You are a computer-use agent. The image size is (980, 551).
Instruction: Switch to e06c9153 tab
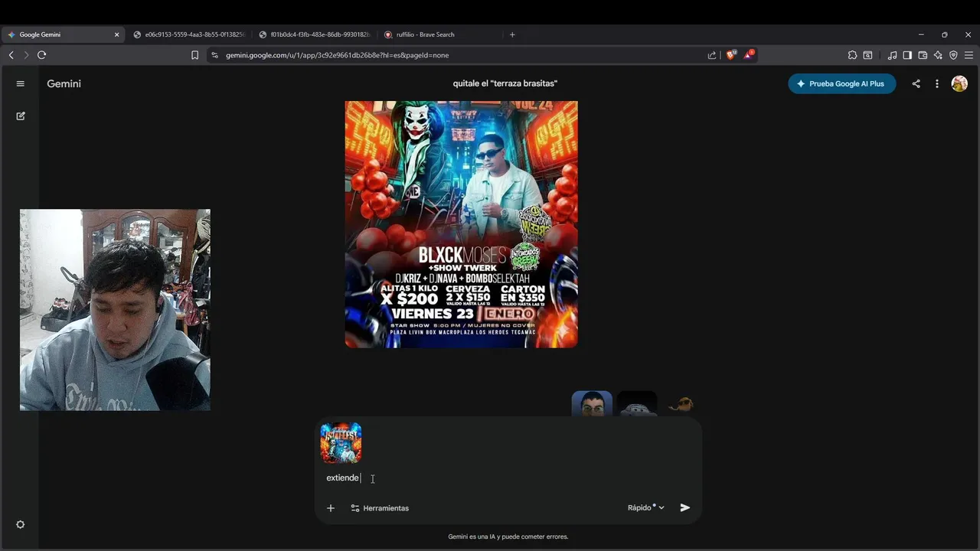[x=189, y=34]
